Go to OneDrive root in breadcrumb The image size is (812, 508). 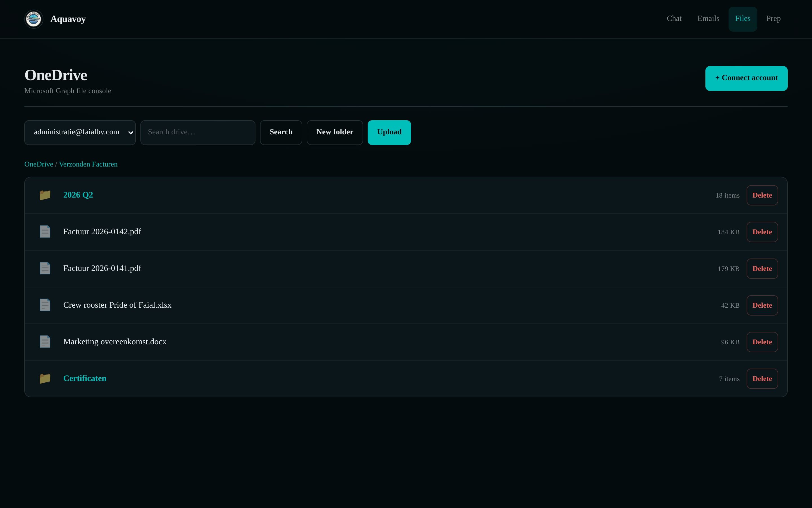tap(39, 164)
